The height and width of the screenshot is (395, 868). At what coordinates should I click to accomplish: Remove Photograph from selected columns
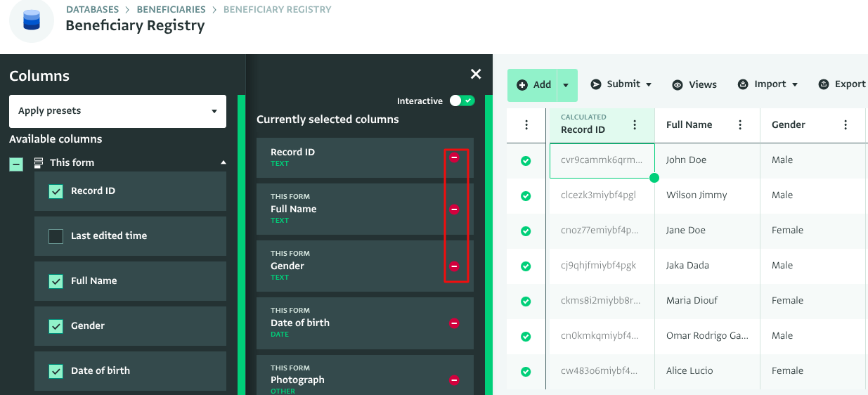click(x=454, y=380)
